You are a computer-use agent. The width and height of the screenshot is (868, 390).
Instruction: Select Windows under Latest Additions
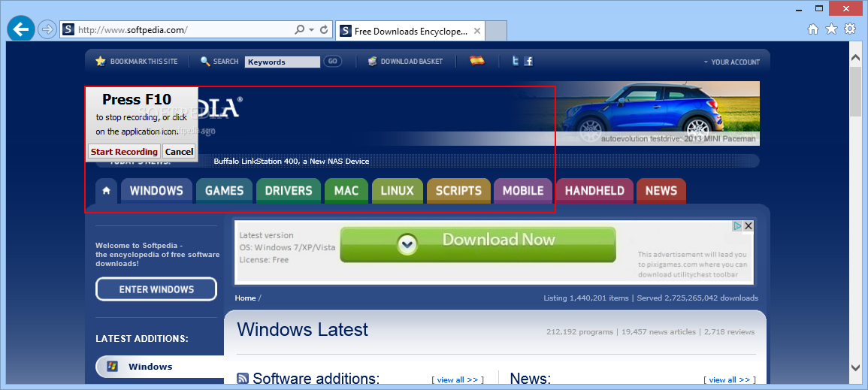[x=159, y=366]
